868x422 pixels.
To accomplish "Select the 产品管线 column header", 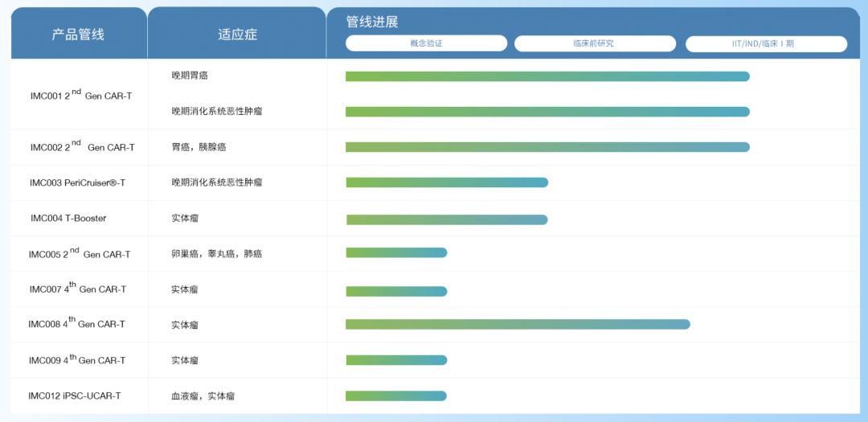I will [78, 35].
